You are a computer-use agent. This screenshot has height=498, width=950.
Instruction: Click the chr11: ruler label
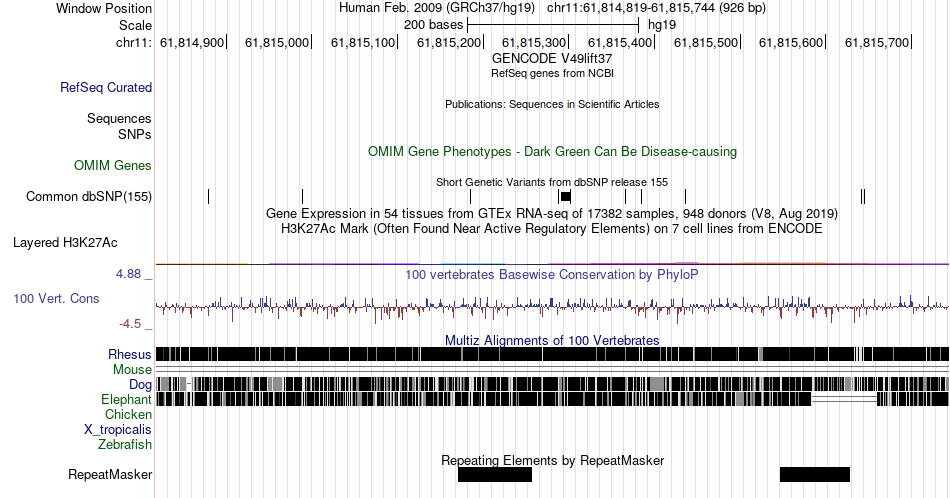[x=134, y=42]
